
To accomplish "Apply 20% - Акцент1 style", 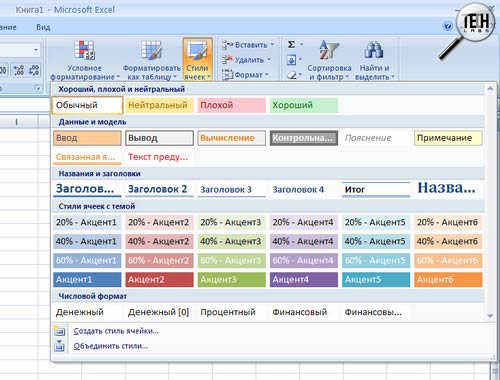I will coord(87,222).
